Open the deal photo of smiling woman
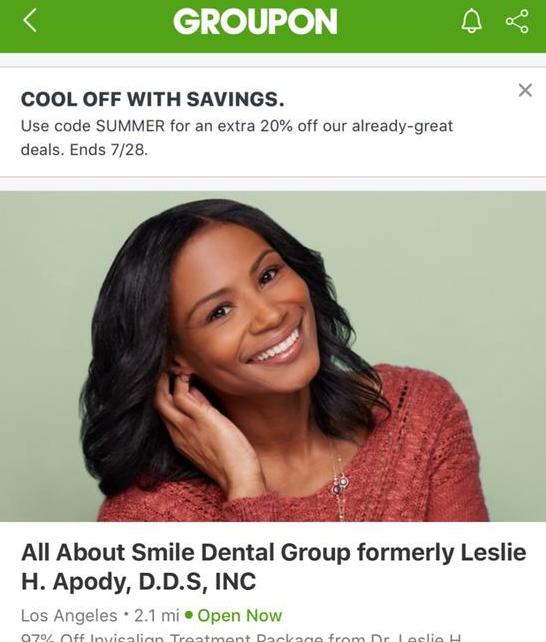 click(x=273, y=356)
